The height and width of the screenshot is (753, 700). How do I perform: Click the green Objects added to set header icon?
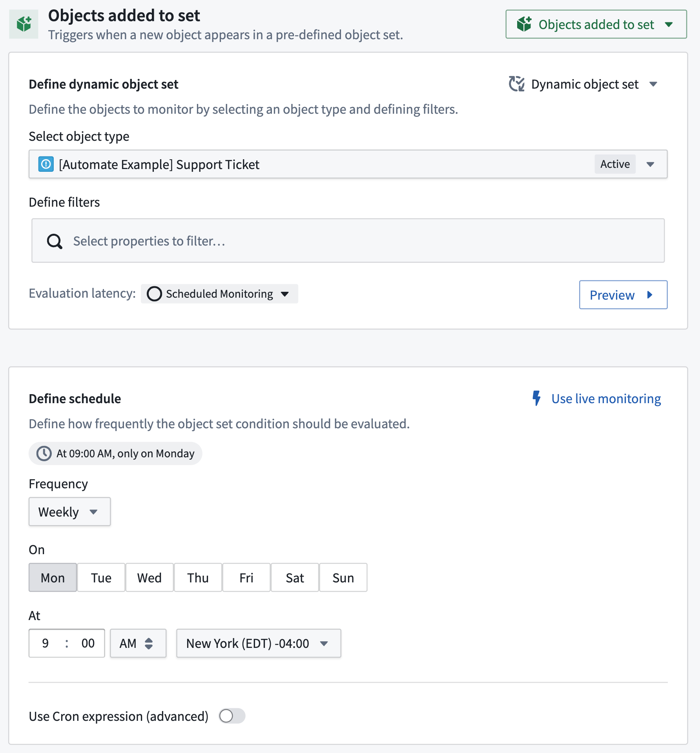click(x=24, y=24)
